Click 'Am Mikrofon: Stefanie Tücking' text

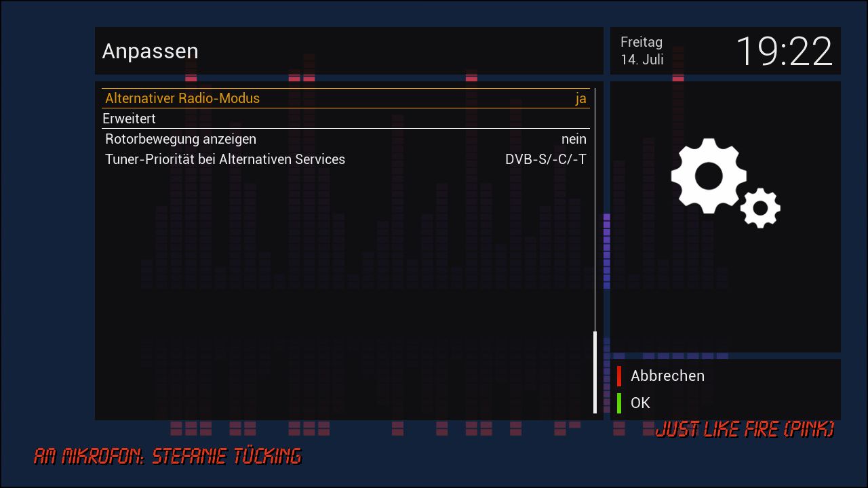click(x=167, y=456)
